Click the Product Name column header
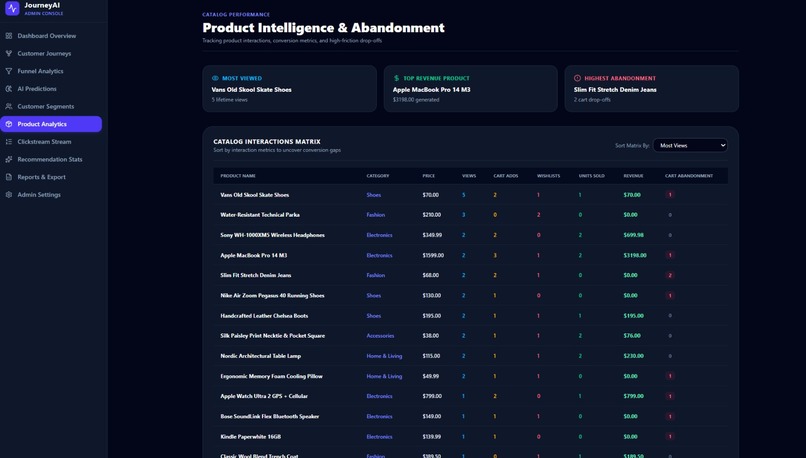The width and height of the screenshot is (806, 458). pyautogui.click(x=238, y=176)
